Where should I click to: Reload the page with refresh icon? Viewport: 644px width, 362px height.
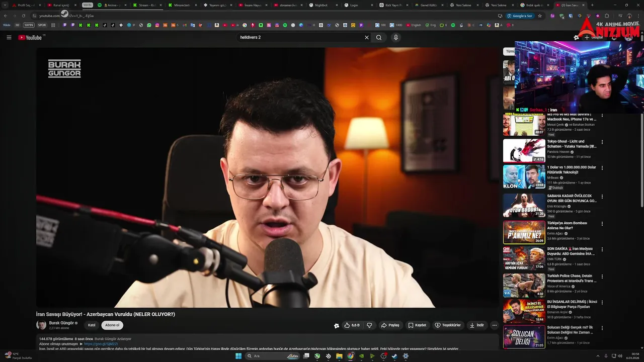(x=23, y=16)
